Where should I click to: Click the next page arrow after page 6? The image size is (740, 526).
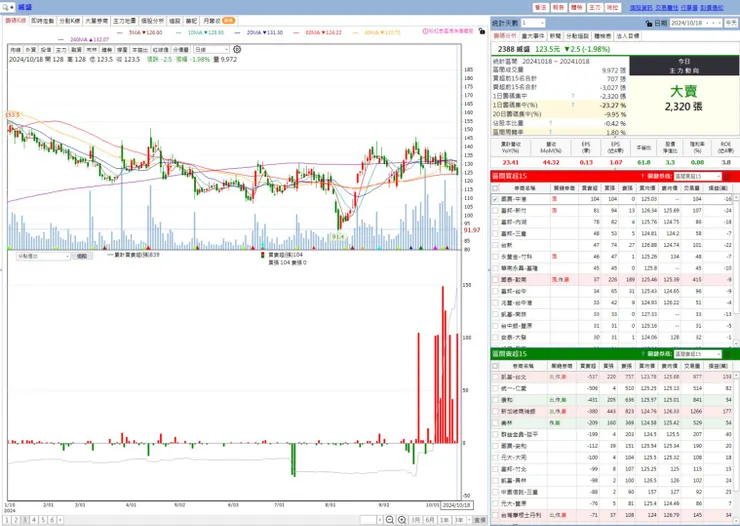[x=60, y=520]
